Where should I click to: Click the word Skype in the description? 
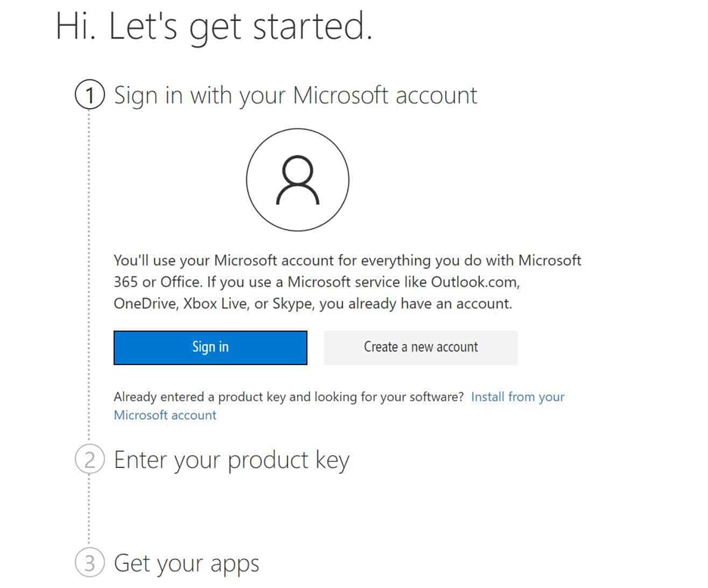point(293,304)
